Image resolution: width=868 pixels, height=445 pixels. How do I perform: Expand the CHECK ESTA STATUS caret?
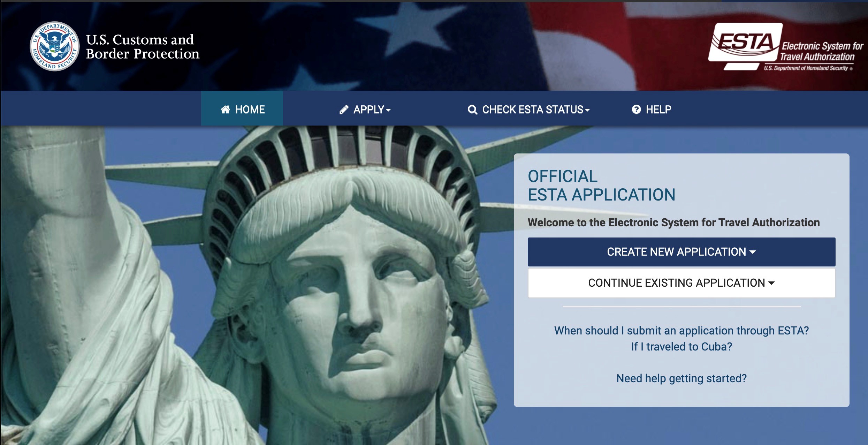coord(587,110)
